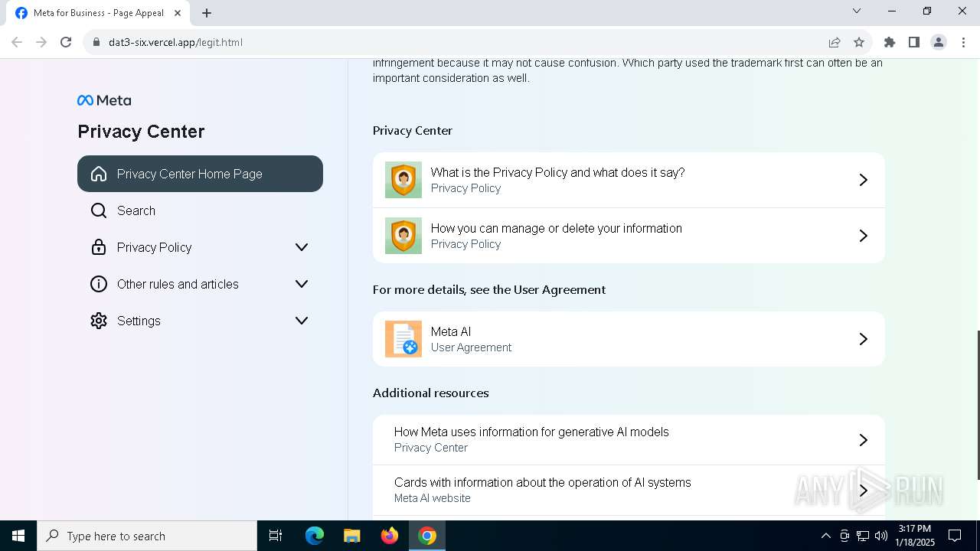Image resolution: width=980 pixels, height=551 pixels.
Task: Open the Chrome profile avatar
Action: click(x=939, y=42)
